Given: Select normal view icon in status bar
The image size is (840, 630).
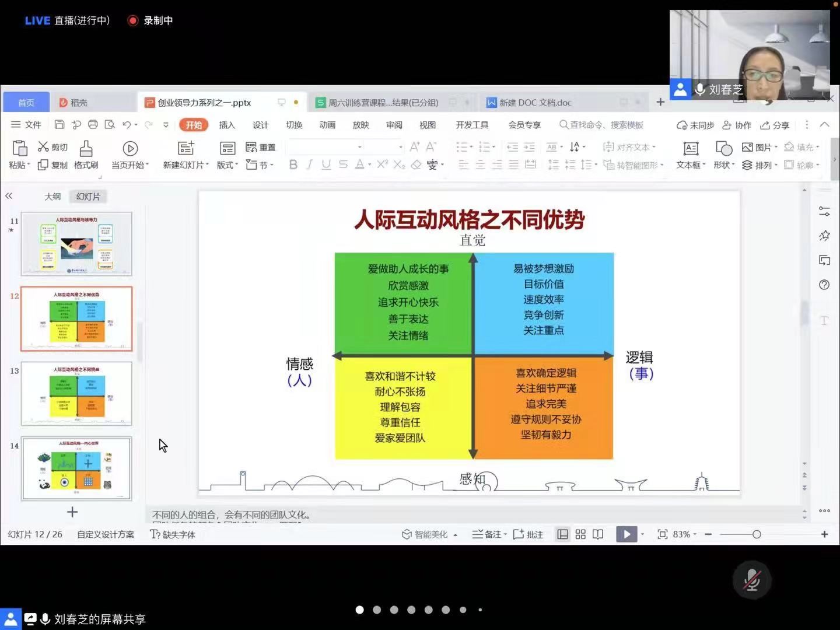Looking at the screenshot, I should point(563,534).
